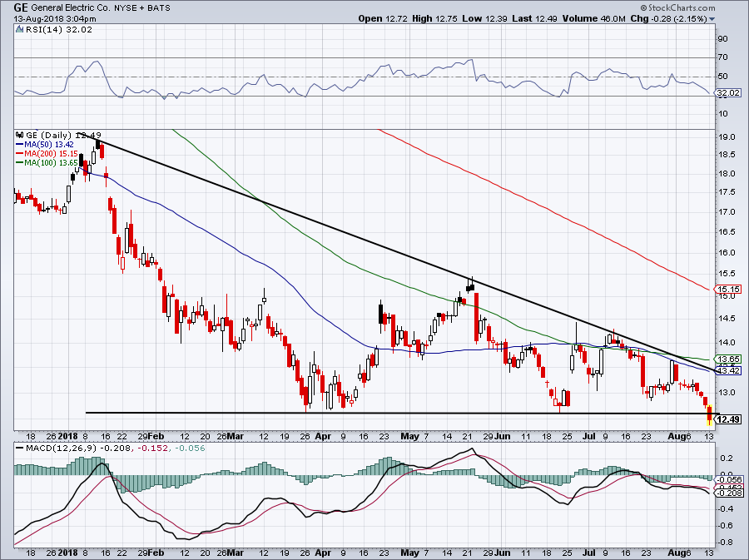749x560 pixels.
Task: Click the Last 12.49 value in header
Action: pos(535,19)
